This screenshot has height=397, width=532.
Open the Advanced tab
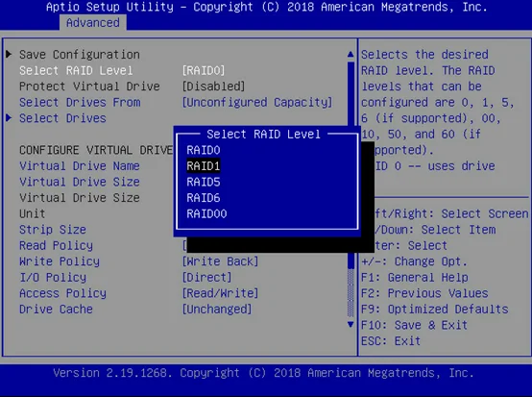[x=92, y=23]
